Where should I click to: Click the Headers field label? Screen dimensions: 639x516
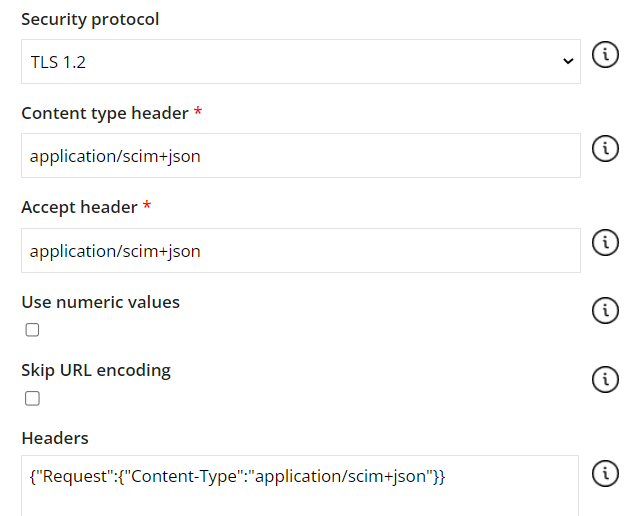pos(55,438)
